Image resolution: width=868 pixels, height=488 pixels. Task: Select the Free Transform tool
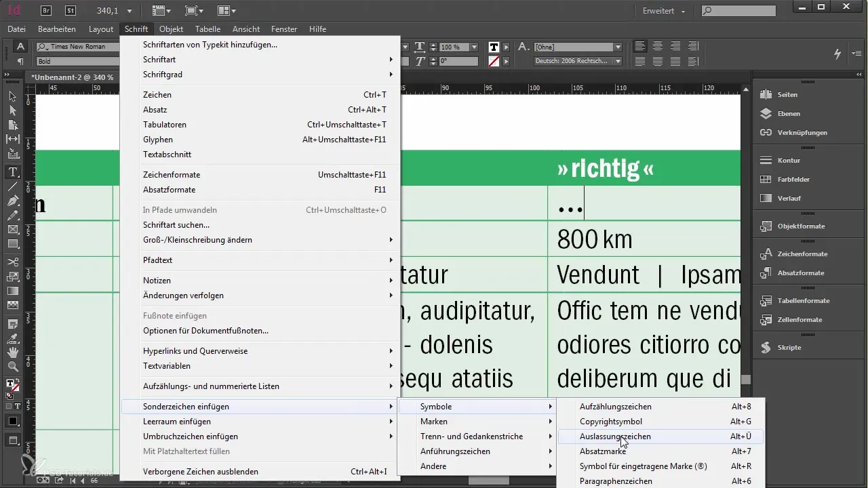pos(13,277)
